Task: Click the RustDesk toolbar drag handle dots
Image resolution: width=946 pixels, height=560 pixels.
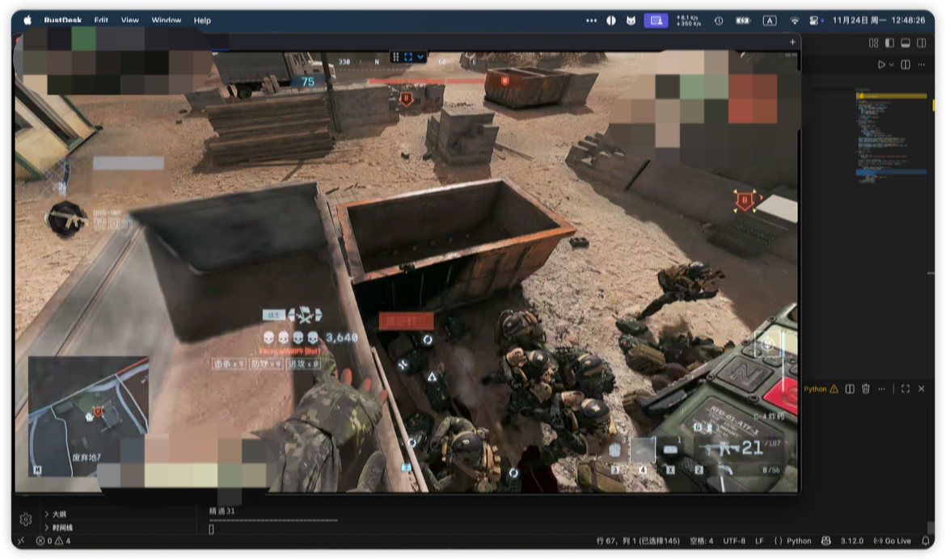Action: click(x=395, y=57)
